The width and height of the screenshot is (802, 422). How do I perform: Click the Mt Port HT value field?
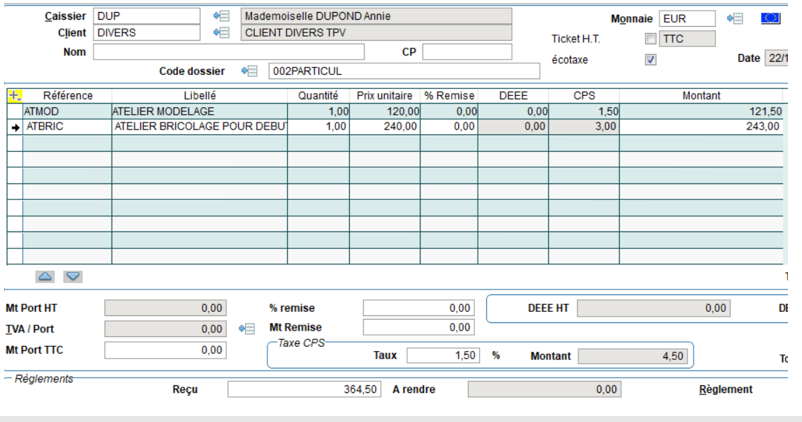coord(166,308)
